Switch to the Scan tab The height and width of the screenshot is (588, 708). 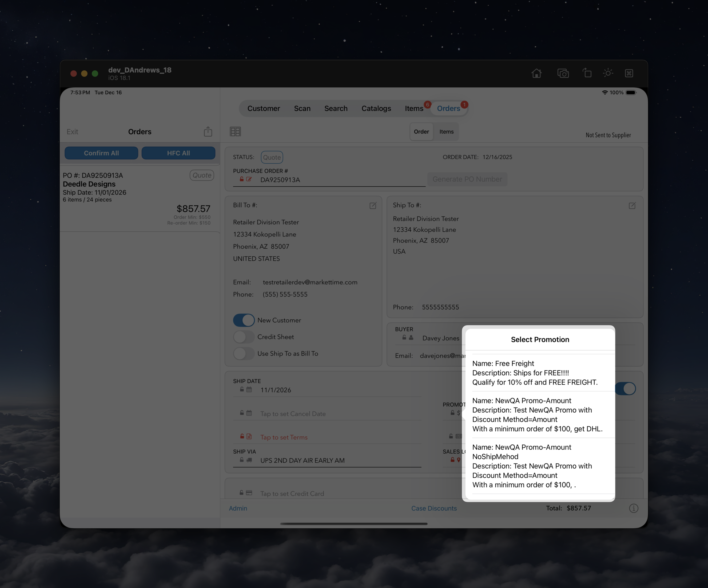302,108
